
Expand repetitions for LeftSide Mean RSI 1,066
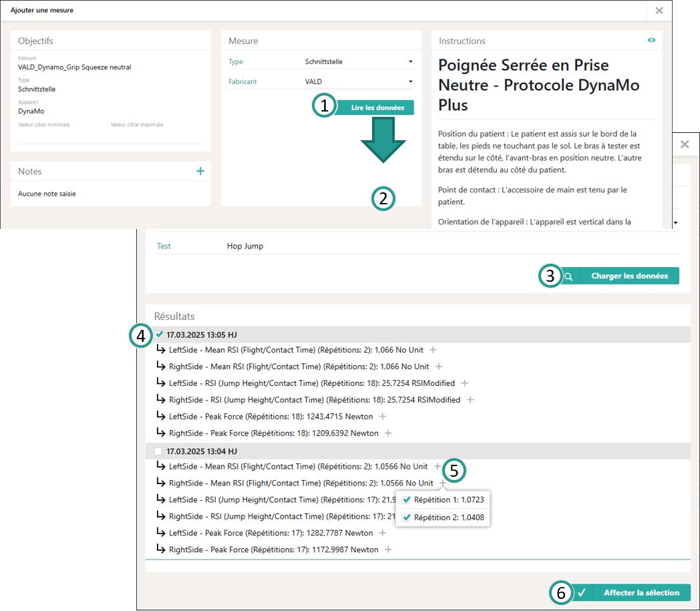click(x=433, y=350)
